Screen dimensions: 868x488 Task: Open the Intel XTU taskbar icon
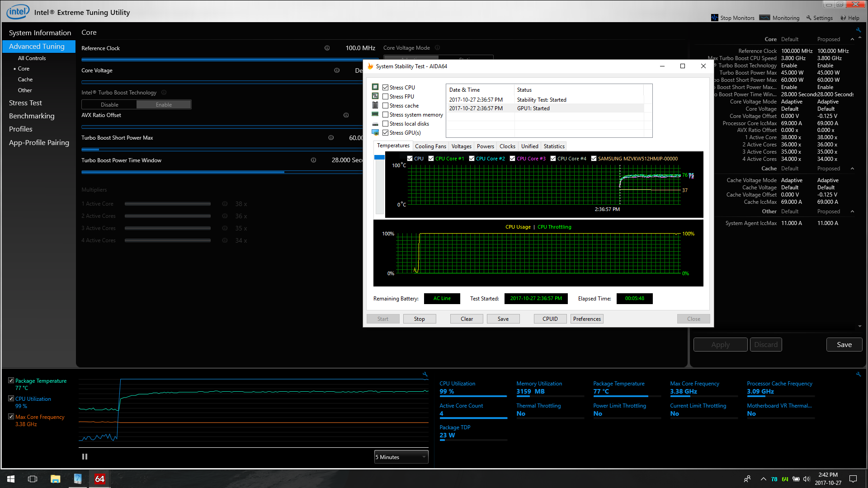coord(78,479)
